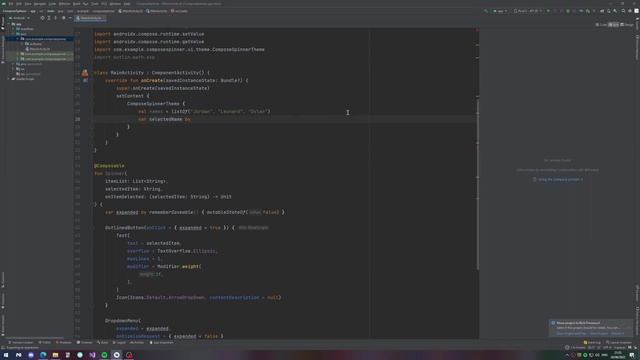
Task: Open the Help menu
Action: (127, 4)
